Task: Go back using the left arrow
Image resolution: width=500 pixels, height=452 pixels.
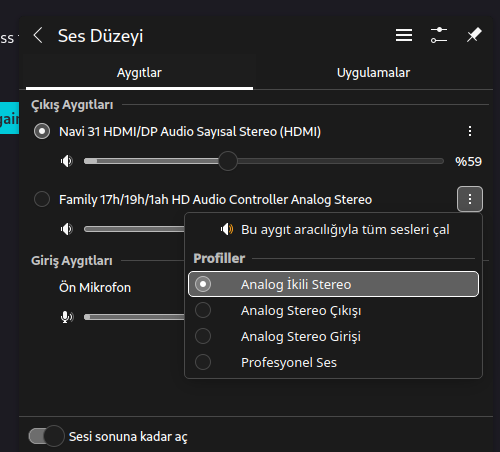Action: tap(38, 35)
